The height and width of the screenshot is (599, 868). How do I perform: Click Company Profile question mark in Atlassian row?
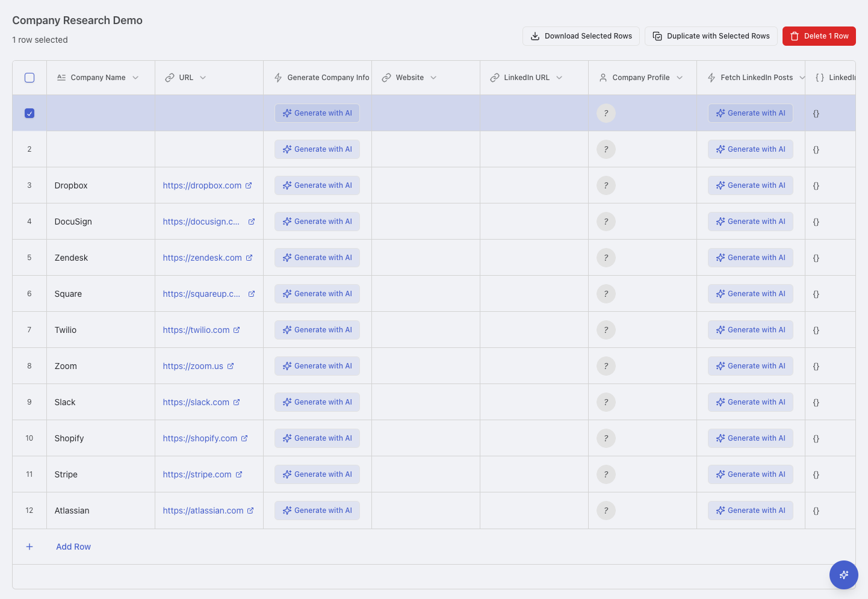coord(606,511)
